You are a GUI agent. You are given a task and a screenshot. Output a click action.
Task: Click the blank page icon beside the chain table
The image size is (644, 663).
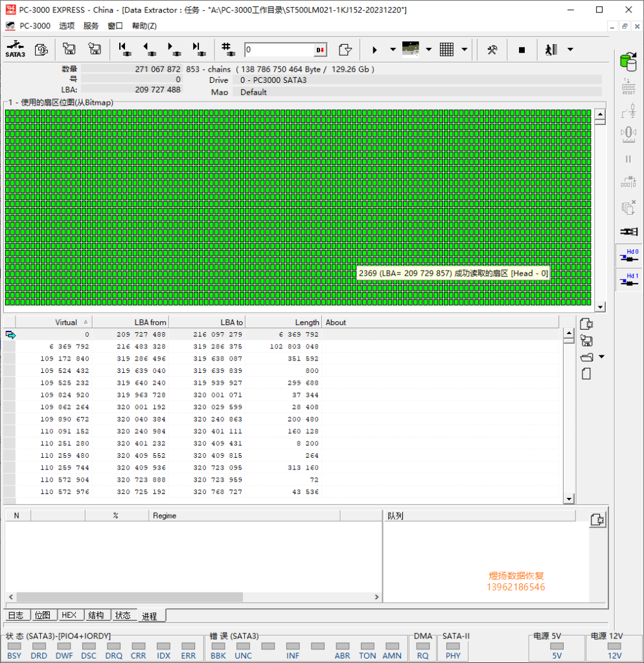click(586, 374)
